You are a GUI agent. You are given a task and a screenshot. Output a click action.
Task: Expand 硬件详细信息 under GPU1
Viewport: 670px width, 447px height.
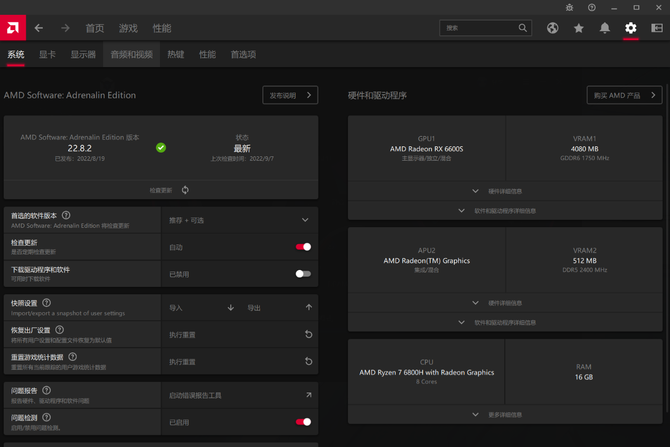pyautogui.click(x=505, y=191)
